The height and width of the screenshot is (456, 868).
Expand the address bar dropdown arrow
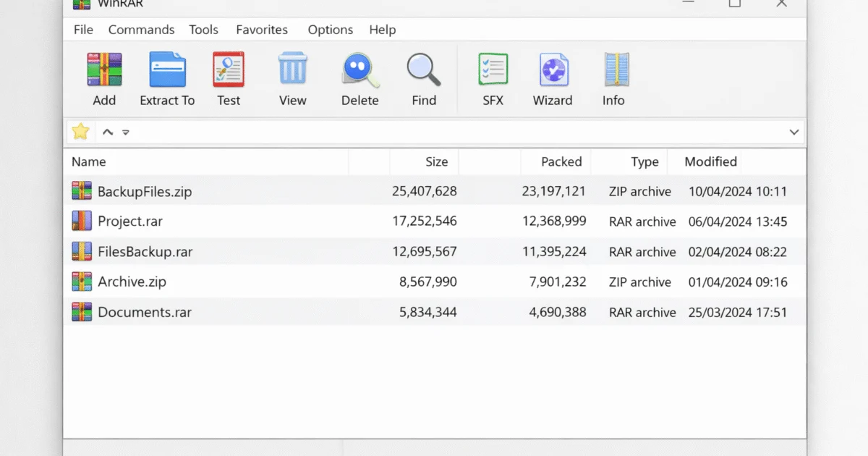pyautogui.click(x=794, y=132)
